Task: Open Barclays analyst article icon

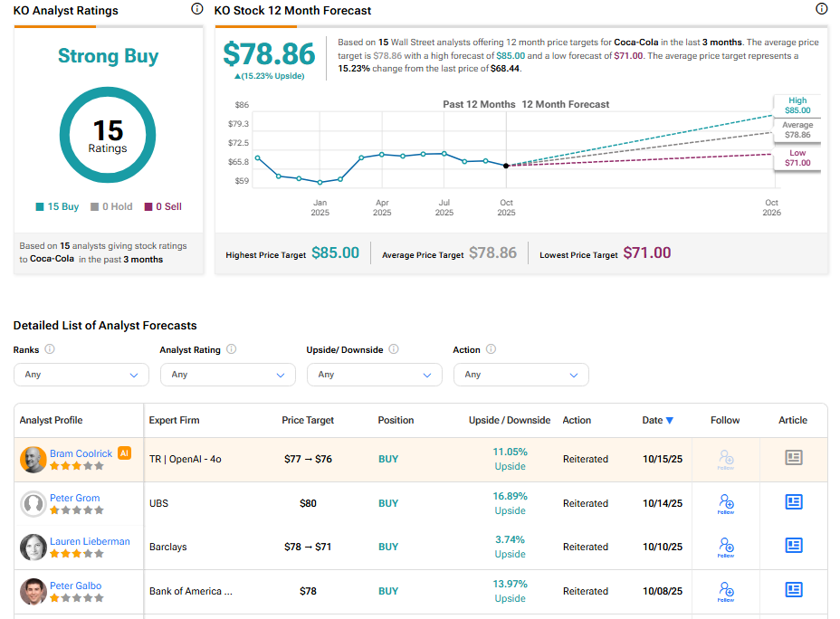Action: 794,546
